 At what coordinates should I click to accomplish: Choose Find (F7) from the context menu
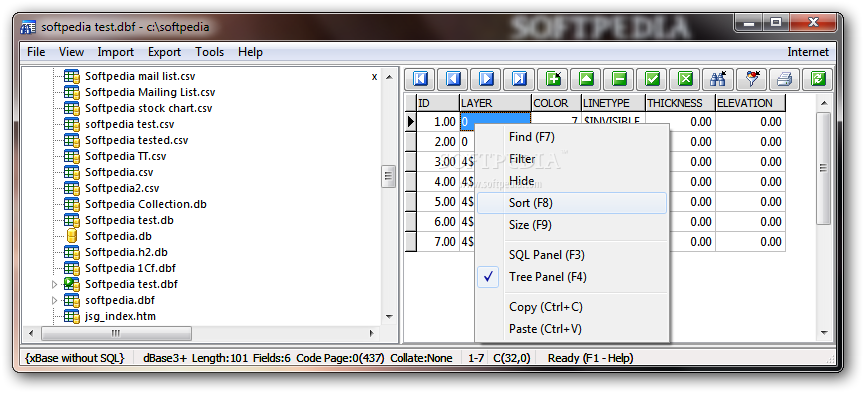pos(571,137)
